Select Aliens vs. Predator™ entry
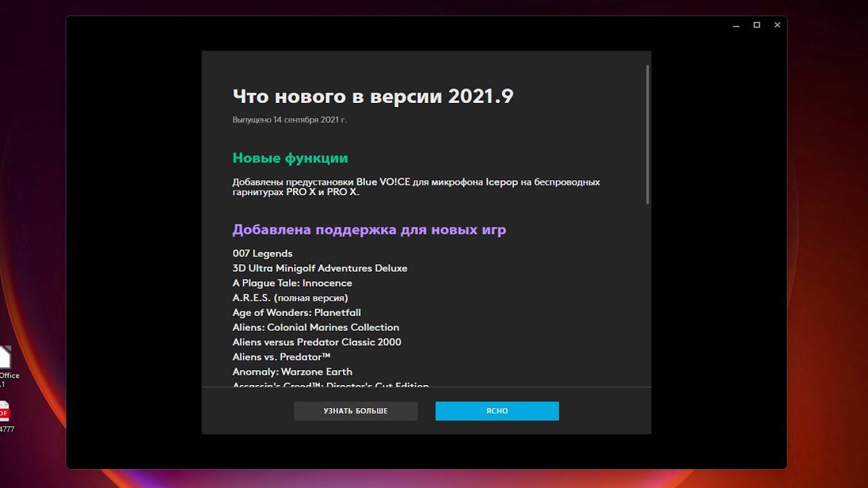This screenshot has height=488, width=868. (x=281, y=357)
